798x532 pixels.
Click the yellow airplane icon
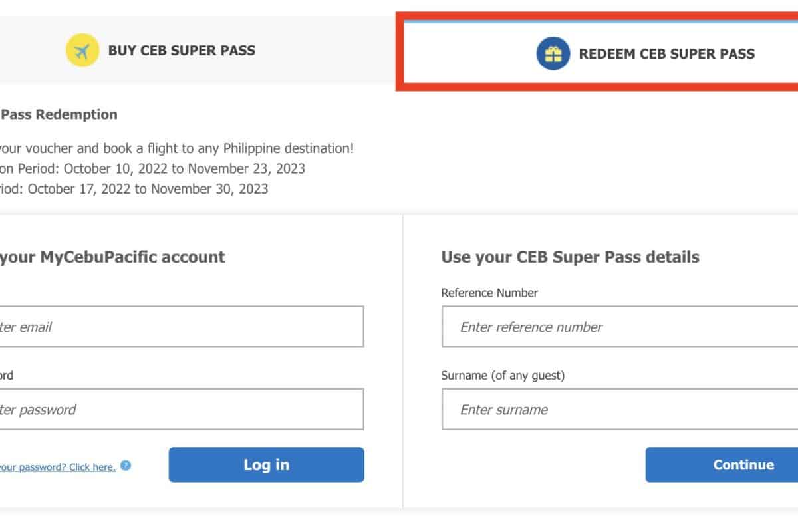(82, 51)
